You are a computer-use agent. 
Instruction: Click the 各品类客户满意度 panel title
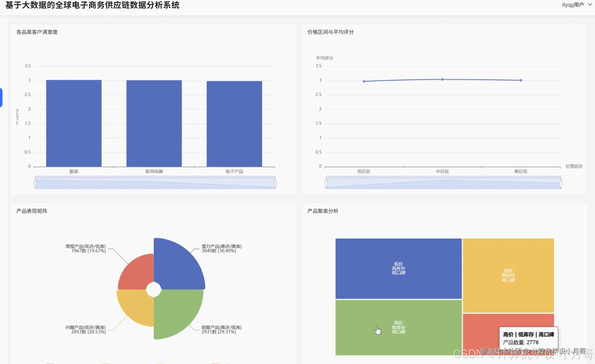point(37,32)
